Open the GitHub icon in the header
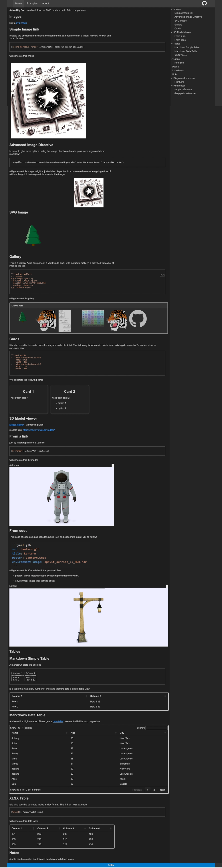The height and width of the screenshot is (868, 222). [x=204, y=3]
